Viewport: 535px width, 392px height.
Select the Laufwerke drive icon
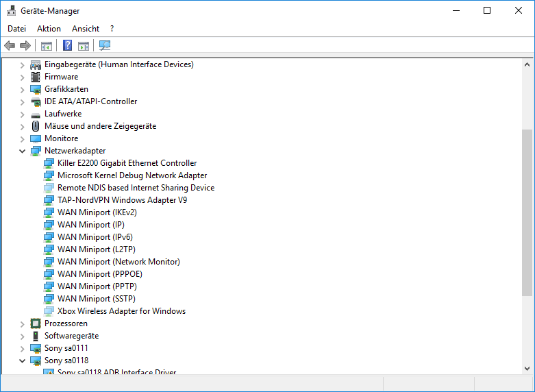(x=36, y=115)
